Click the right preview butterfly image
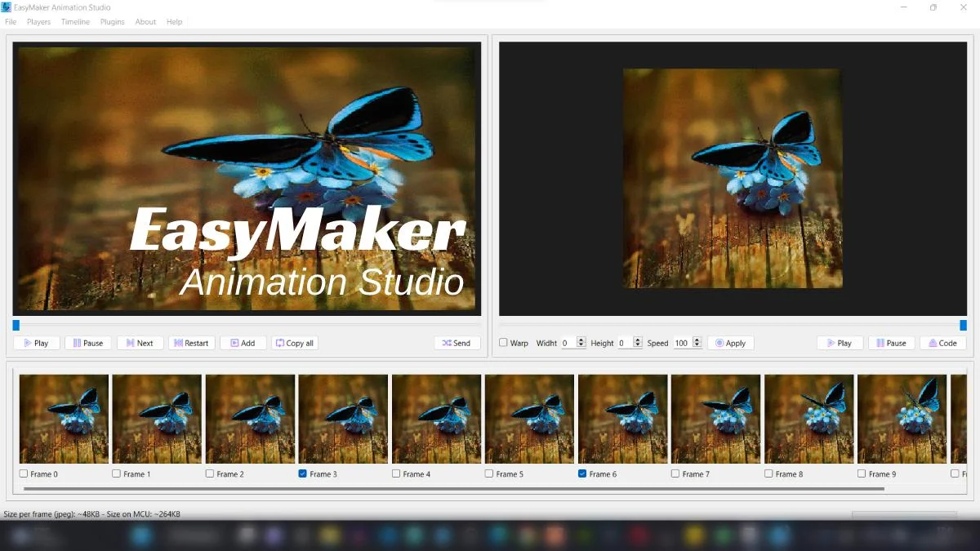This screenshot has width=980, height=551. [732, 178]
